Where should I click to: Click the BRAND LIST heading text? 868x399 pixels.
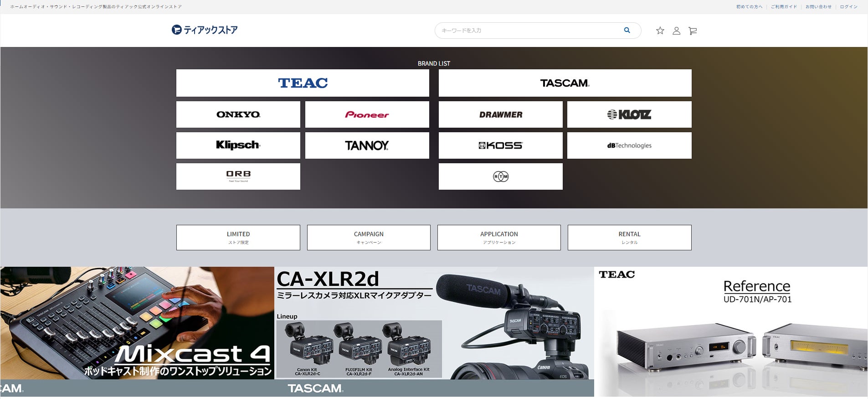434,63
